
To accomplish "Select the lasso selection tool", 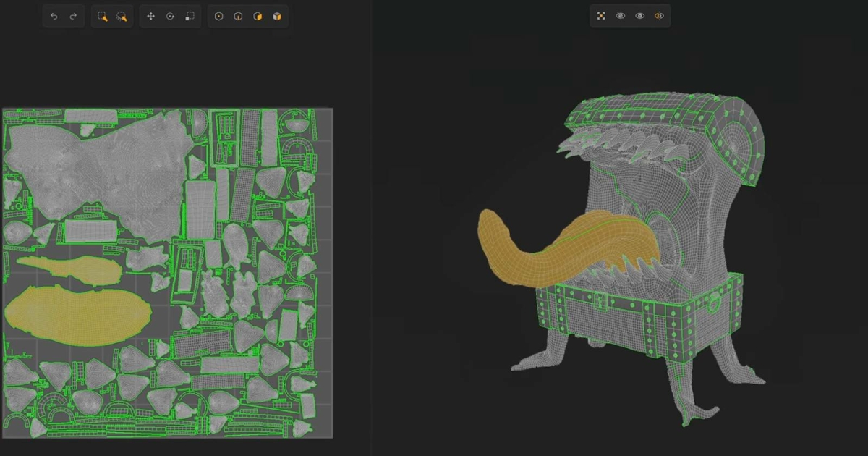I will tap(122, 16).
